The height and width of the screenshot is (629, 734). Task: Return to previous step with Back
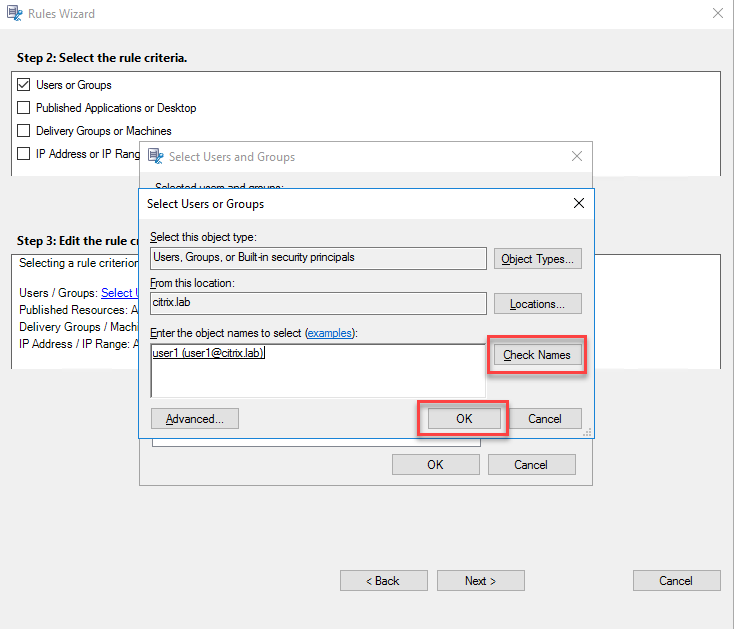383,581
